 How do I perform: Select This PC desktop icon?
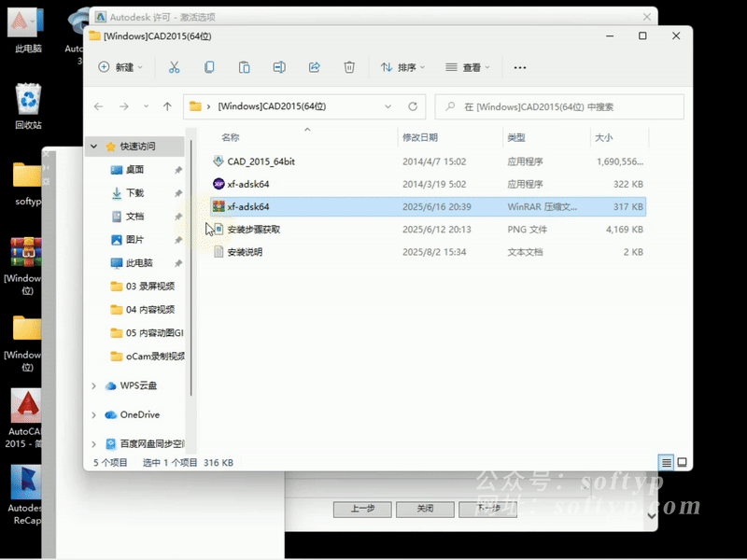(x=27, y=30)
